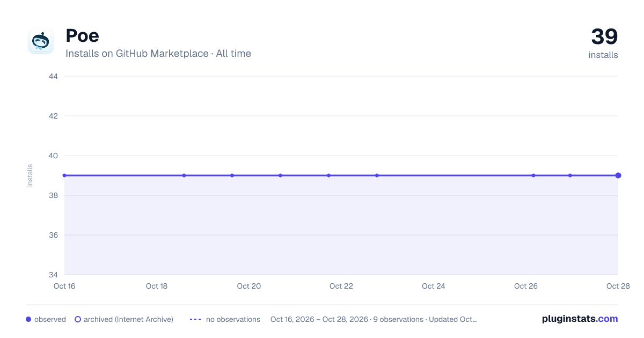This screenshot has height=338, width=644.
Task: Click the 44 y-axis label
Action: [x=53, y=76]
